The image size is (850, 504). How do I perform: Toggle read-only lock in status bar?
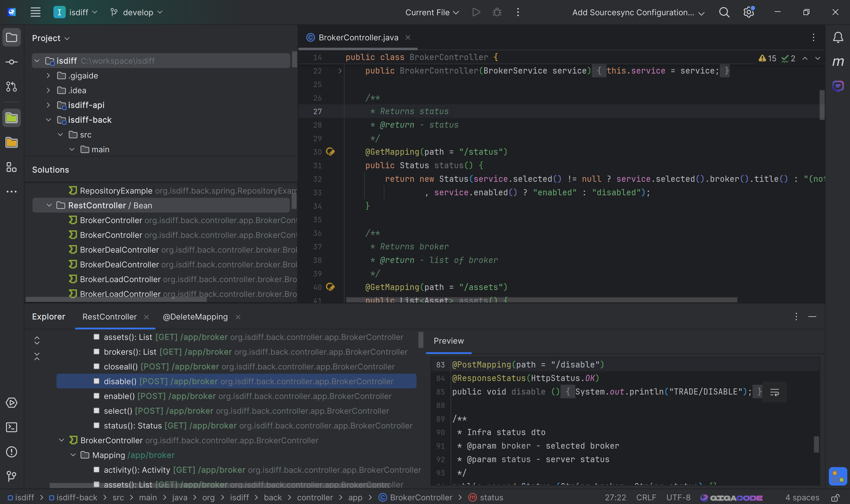click(x=835, y=498)
